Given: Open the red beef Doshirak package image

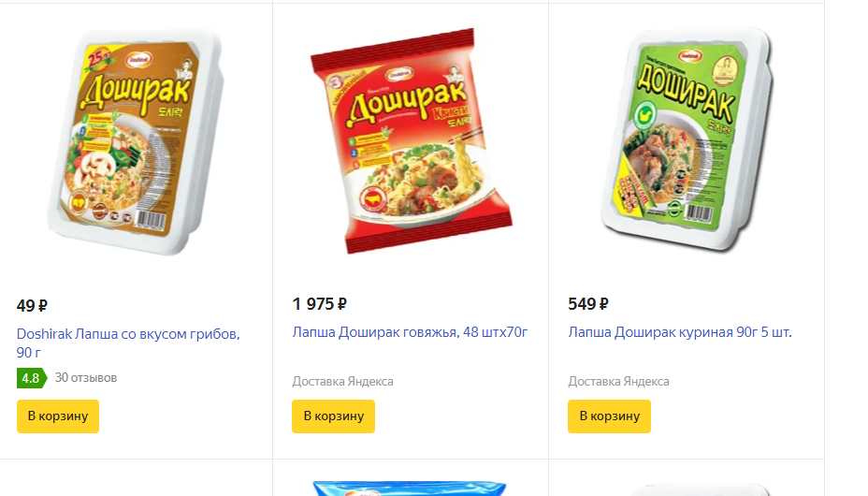Looking at the screenshot, I should [x=411, y=140].
